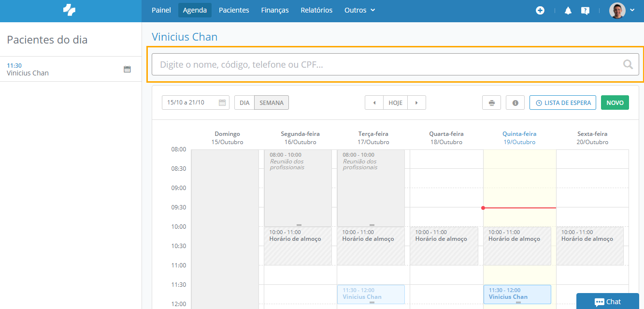The height and width of the screenshot is (309, 644).
Task: Click the 11:00 time label
Action: point(178,265)
